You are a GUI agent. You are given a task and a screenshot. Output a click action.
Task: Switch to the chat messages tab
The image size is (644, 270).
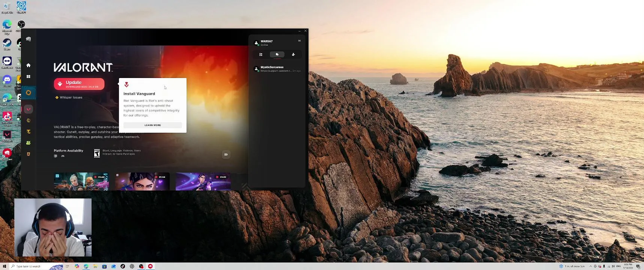[277, 54]
